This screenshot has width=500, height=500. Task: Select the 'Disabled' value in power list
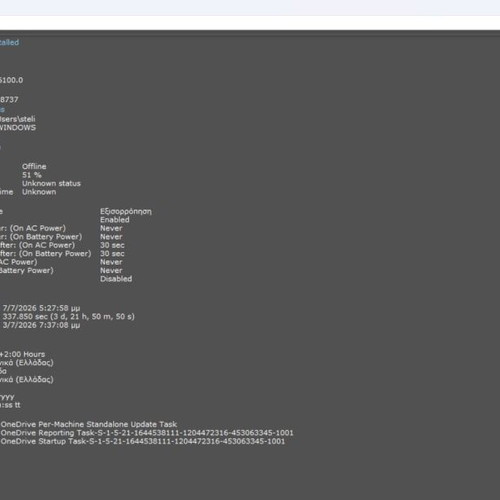point(116,279)
